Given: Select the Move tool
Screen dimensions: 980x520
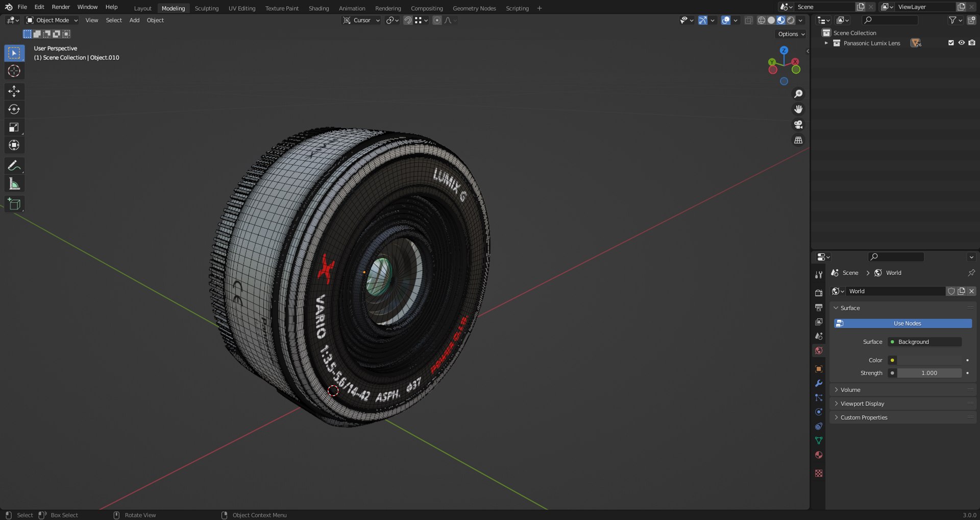Looking at the screenshot, I should point(14,91).
